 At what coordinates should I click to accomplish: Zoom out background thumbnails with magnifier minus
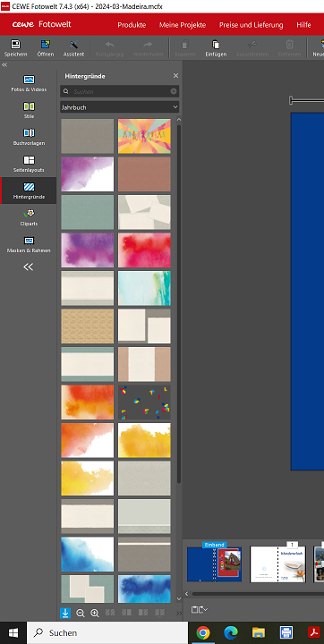tap(81, 613)
